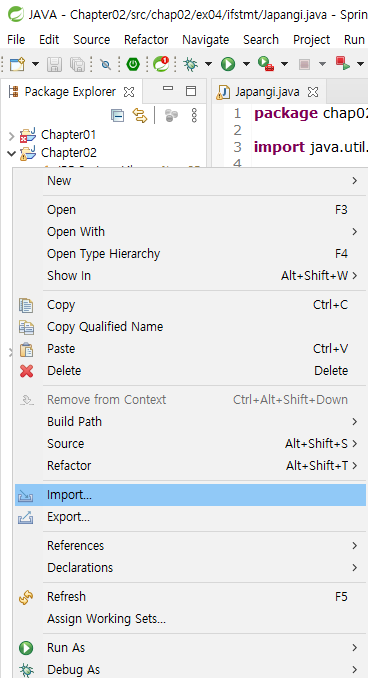This screenshot has width=368, height=678.
Task: Open the Refactor menu in menu bar
Action: (x=146, y=40)
